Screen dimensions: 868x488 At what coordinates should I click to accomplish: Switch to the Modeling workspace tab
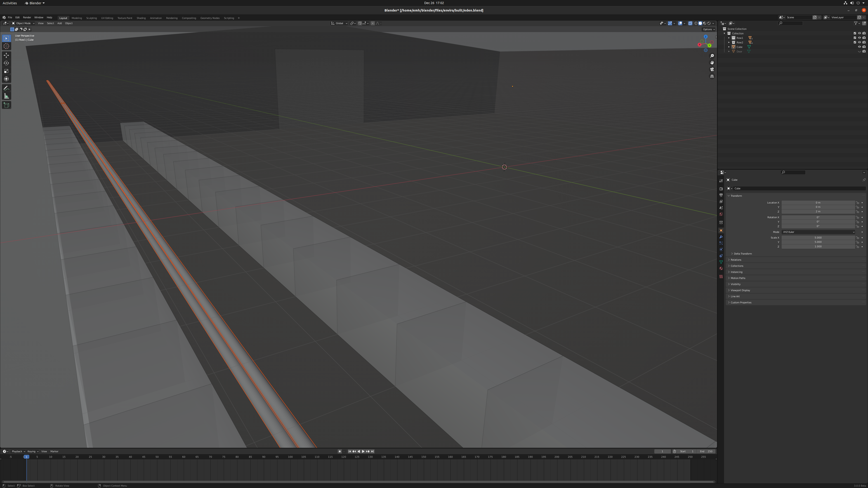tap(77, 18)
